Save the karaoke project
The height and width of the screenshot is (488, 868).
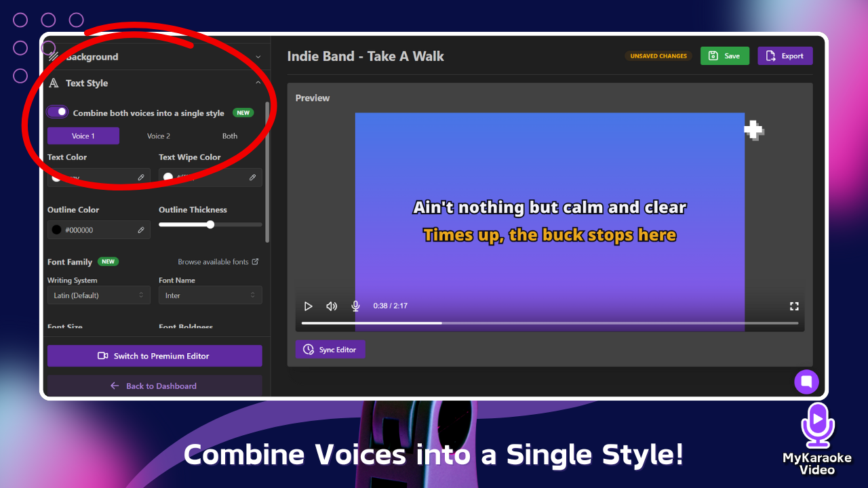[x=725, y=56]
